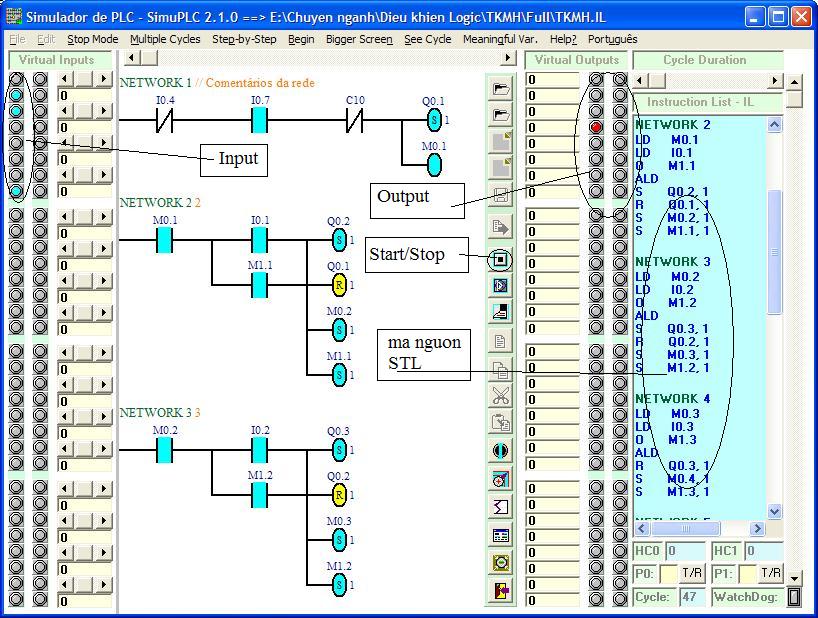Click the Start/Stop simulation button
Screen dimensions: 818x618
(501, 260)
